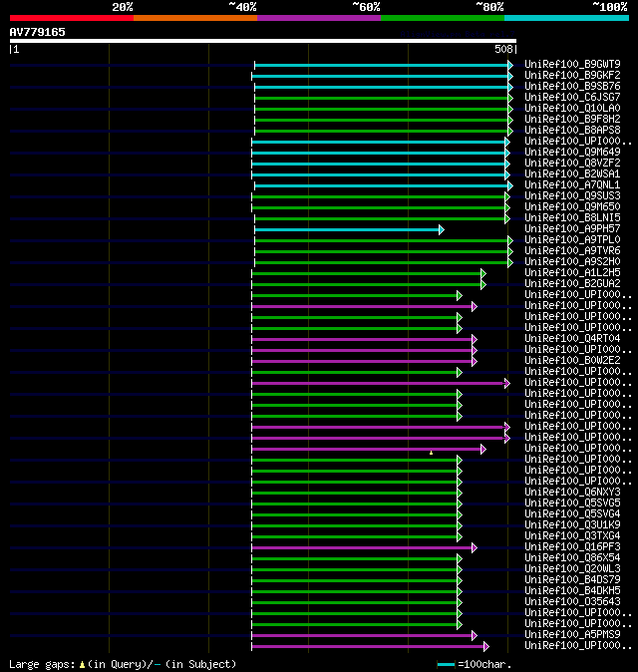Click the purple alignment bar for Q4RT04
The image size is (638, 672).
362,339
